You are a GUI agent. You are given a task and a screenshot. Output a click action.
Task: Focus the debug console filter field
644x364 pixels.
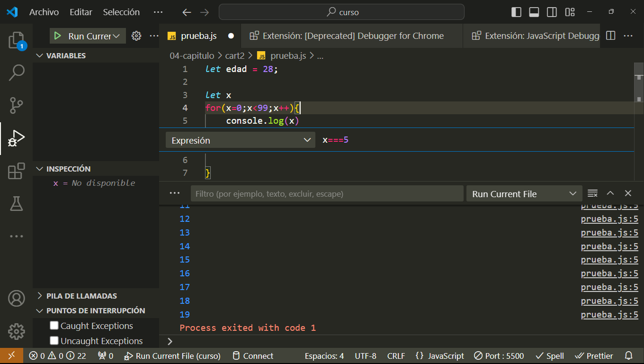pos(327,193)
